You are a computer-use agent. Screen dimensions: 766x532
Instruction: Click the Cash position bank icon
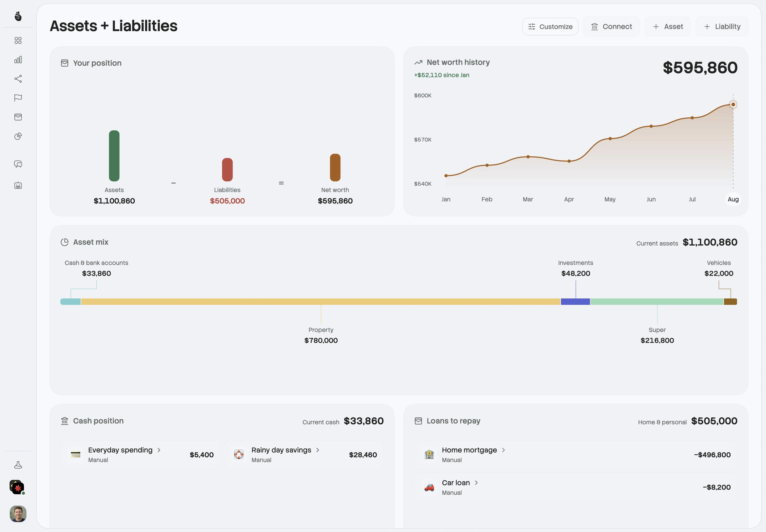tap(65, 421)
